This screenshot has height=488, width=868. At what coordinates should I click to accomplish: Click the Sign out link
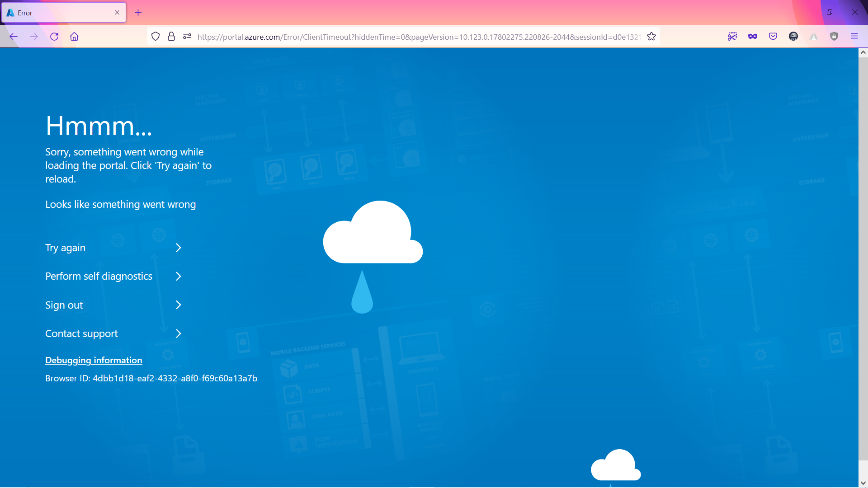(x=64, y=305)
